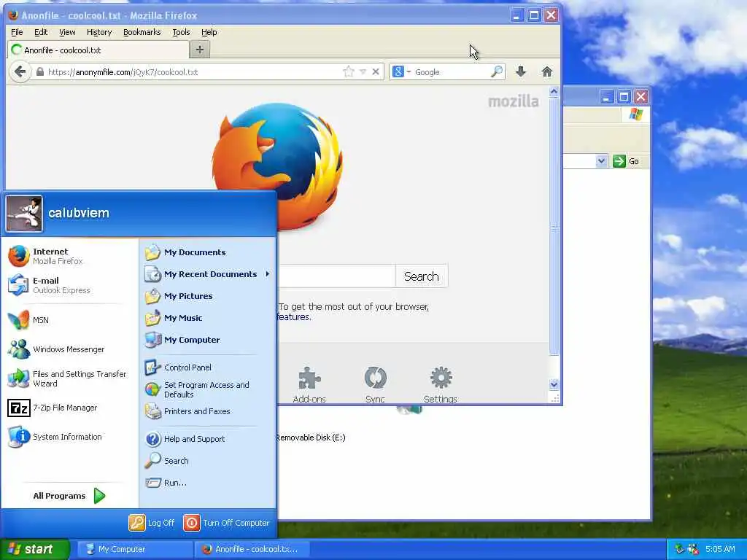Viewport: 747px width, 560px height.
Task: Click the search magnifier in Google box
Action: (496, 72)
